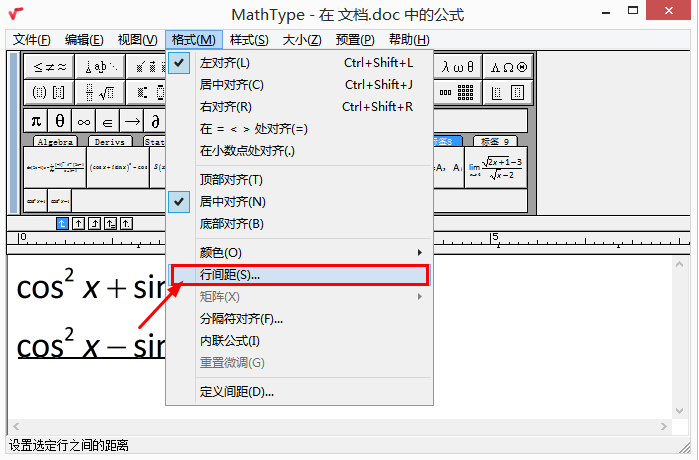
Task: Insert the (cos x + i sin x) formula thumbnail
Action: [118, 168]
